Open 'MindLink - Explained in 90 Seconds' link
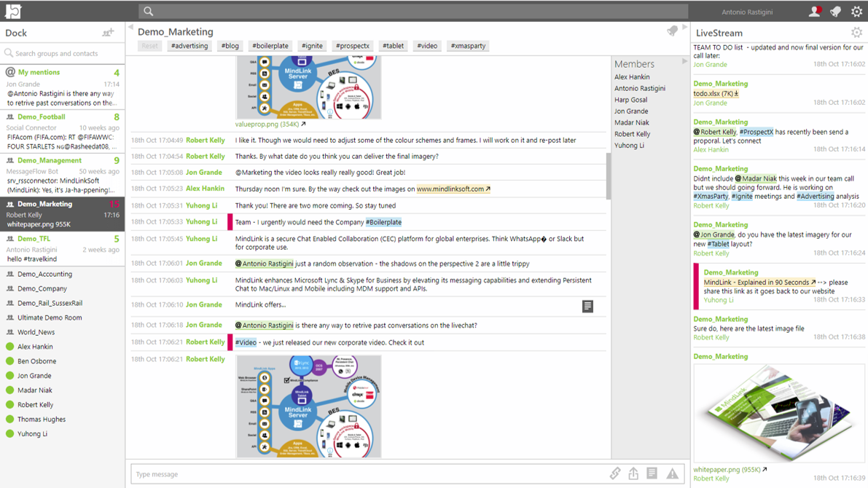Screen dimensions: 868x488 759,282
